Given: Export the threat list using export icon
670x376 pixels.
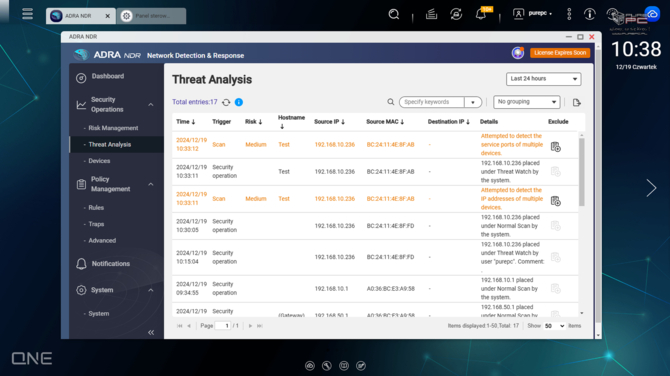Looking at the screenshot, I should [576, 103].
